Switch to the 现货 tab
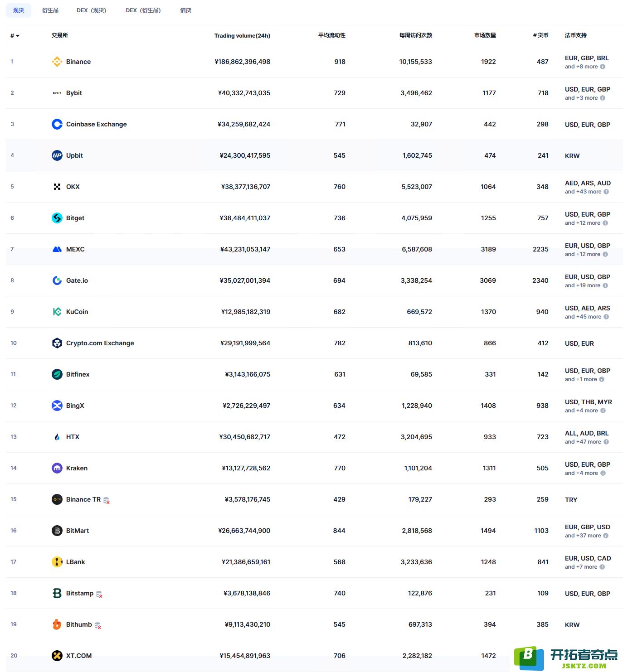The height and width of the screenshot is (672, 623). 19,10
